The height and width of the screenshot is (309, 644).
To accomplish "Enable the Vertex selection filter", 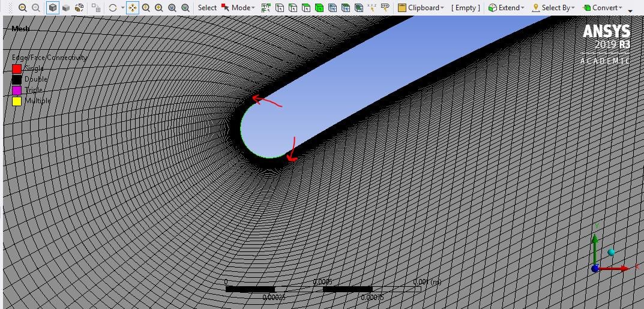I will tap(279, 7).
